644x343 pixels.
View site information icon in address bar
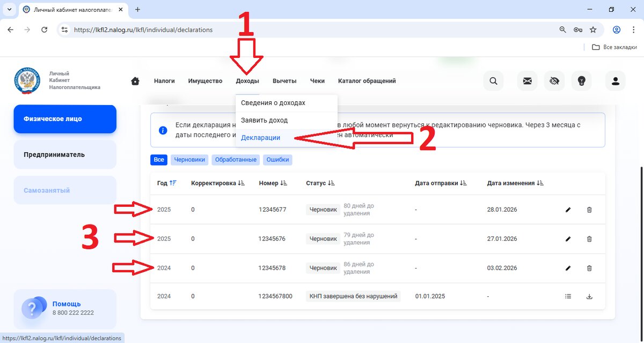pos(64,30)
